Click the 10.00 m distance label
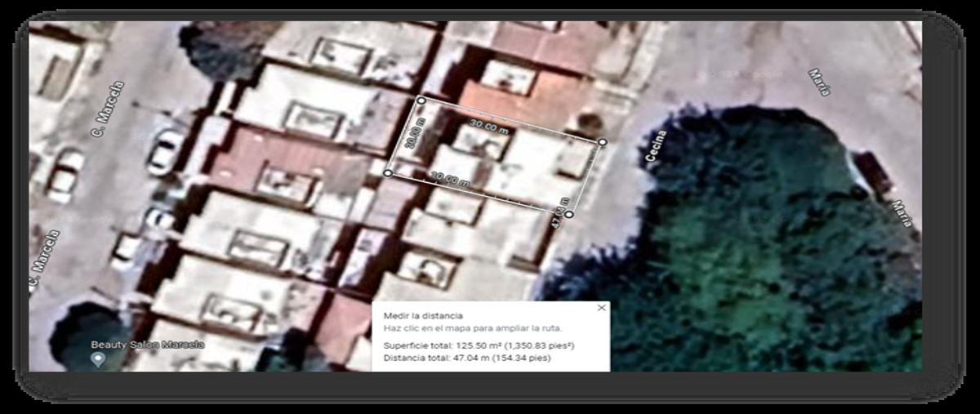 (450, 180)
